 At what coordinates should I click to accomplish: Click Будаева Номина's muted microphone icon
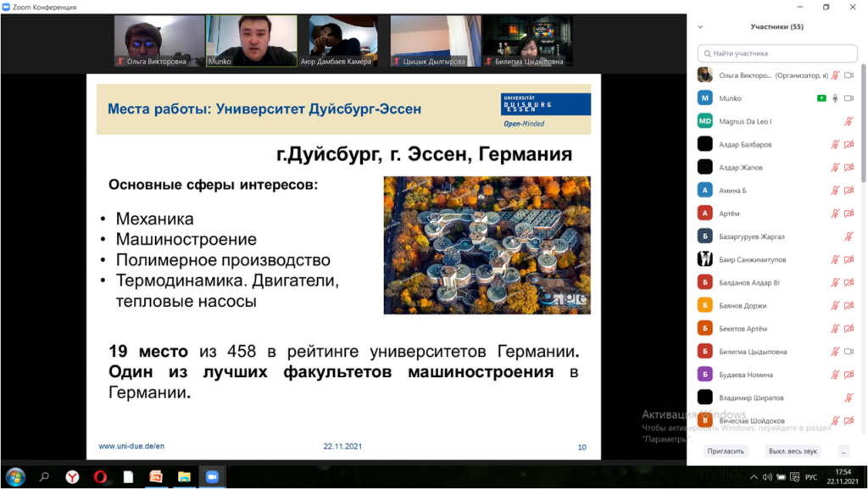click(x=835, y=375)
